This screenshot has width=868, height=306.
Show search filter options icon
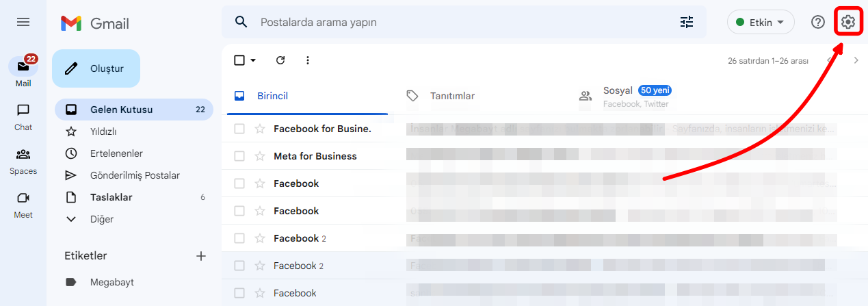tap(687, 22)
